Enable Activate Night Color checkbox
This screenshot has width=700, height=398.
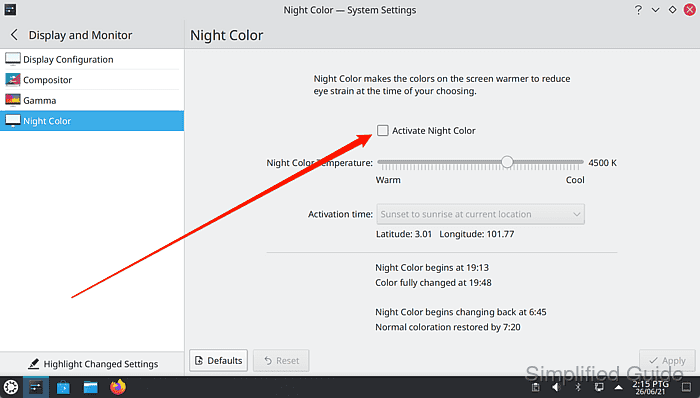tap(383, 130)
